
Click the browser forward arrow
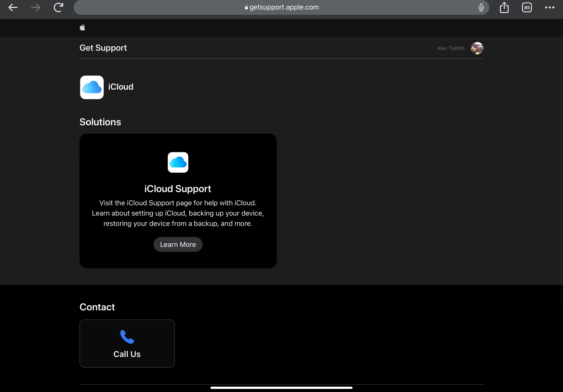pyautogui.click(x=36, y=7)
